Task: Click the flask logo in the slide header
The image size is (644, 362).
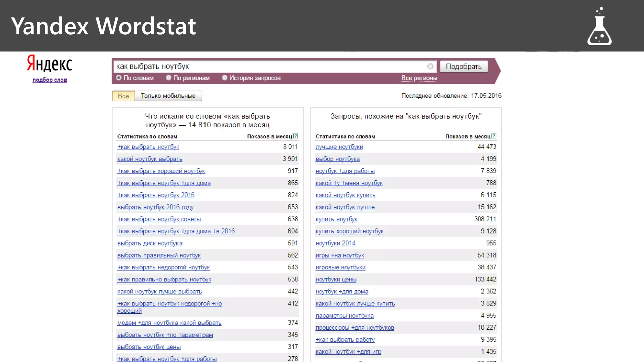Action: pyautogui.click(x=599, y=26)
